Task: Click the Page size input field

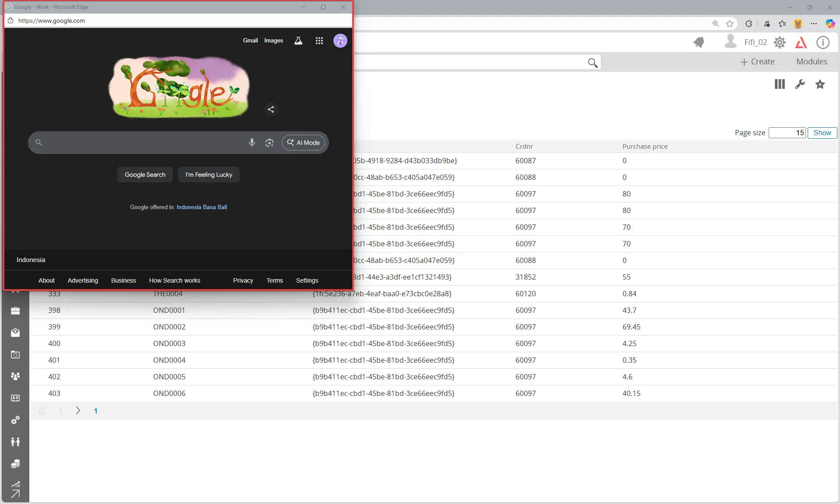Action: tap(787, 133)
